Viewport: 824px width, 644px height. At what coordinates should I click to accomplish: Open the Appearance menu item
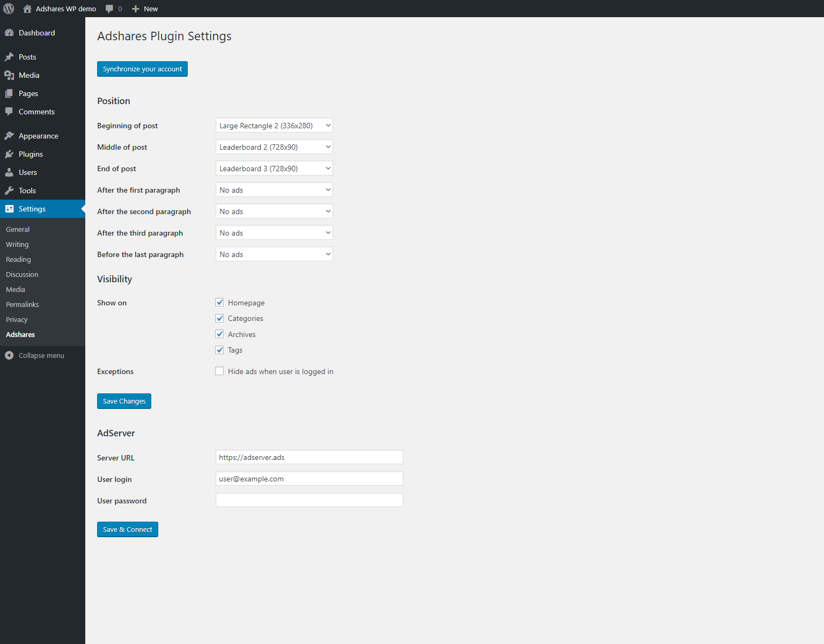(42, 136)
